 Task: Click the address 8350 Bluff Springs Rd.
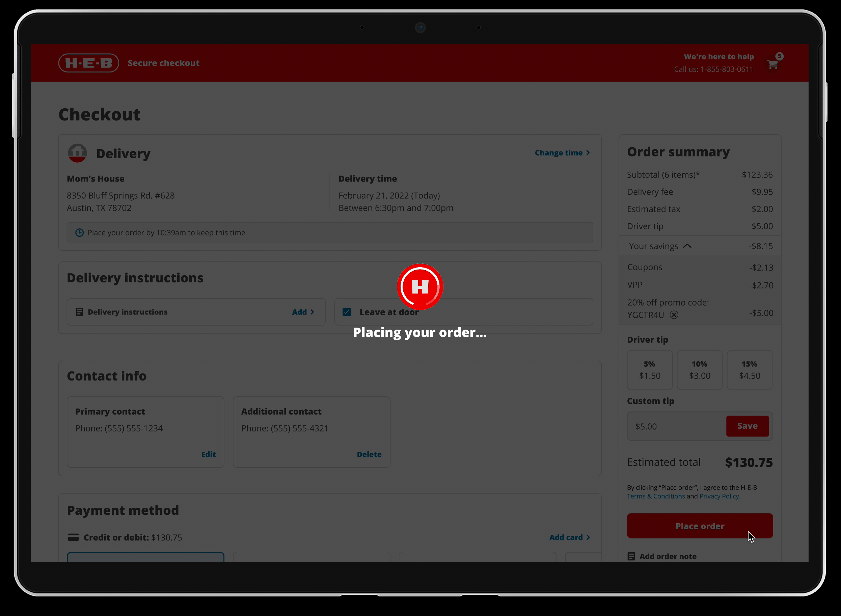point(120,195)
